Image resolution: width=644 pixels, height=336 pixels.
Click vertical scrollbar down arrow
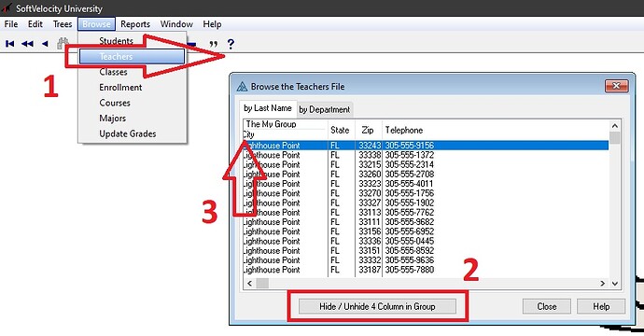[x=614, y=284]
